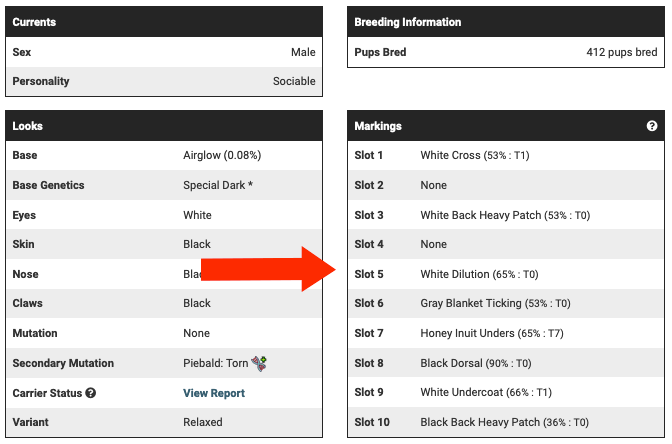Open the View Report link
The image size is (672, 444).
tap(214, 393)
